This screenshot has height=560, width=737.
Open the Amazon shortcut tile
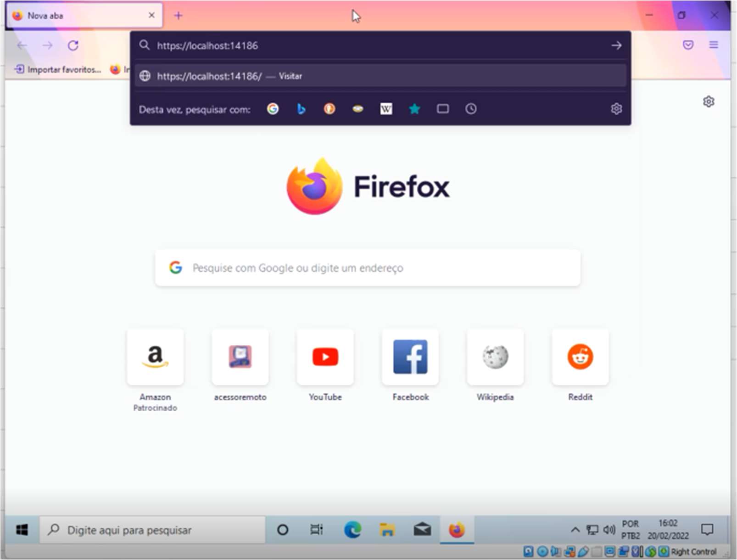click(x=155, y=357)
